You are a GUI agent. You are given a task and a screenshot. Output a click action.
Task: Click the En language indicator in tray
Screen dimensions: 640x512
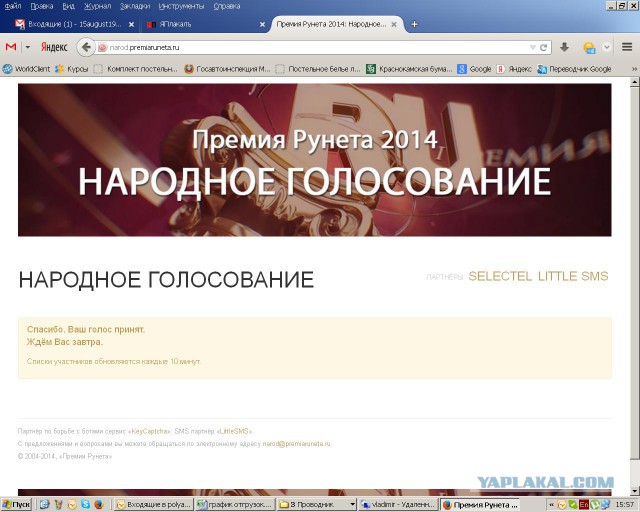tap(584, 505)
